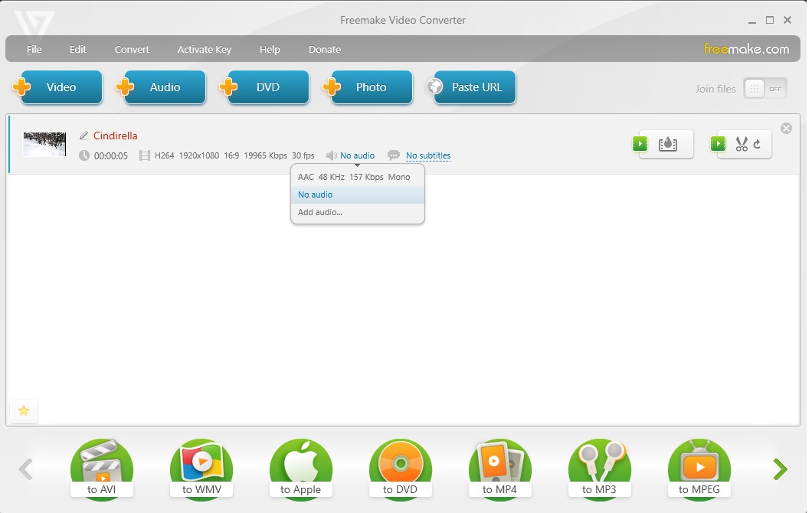Open Activate Key menu
The image size is (812, 513).
click(204, 49)
